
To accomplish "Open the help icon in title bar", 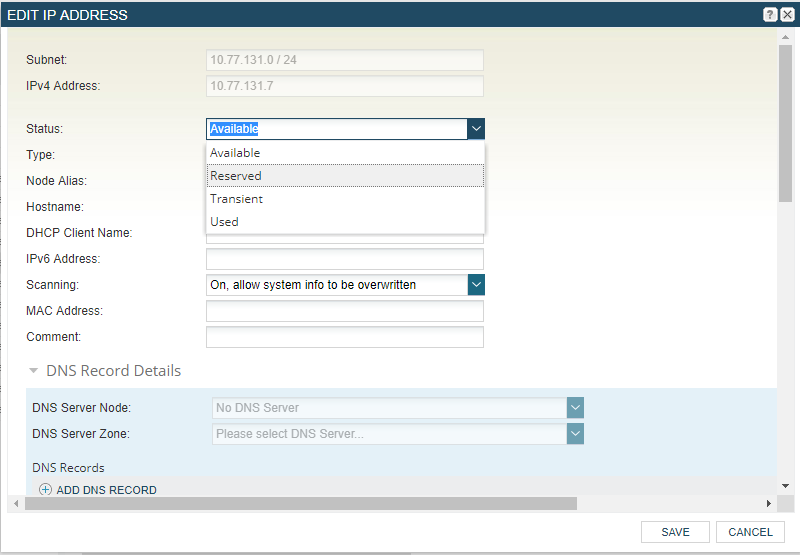I will 770,15.
